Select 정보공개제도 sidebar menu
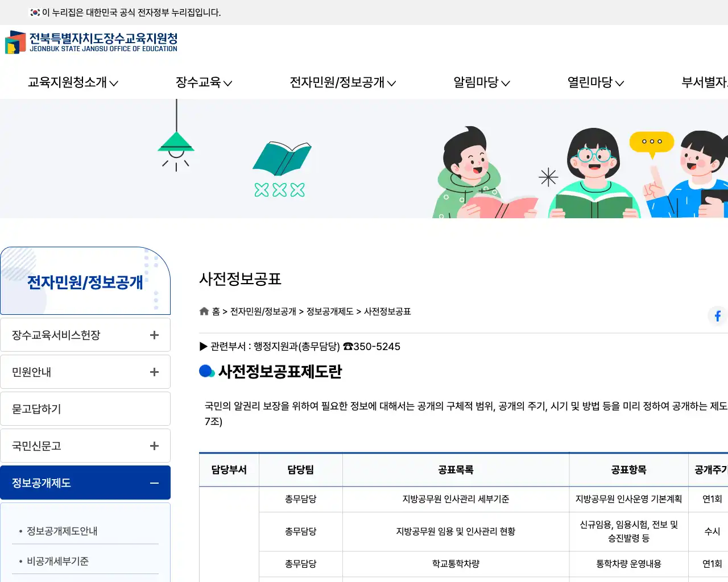 [x=41, y=483]
